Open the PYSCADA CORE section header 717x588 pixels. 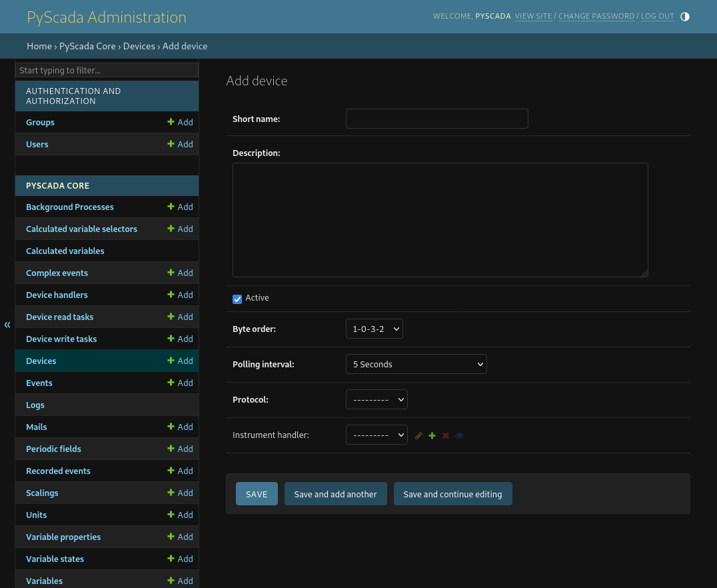(57, 185)
